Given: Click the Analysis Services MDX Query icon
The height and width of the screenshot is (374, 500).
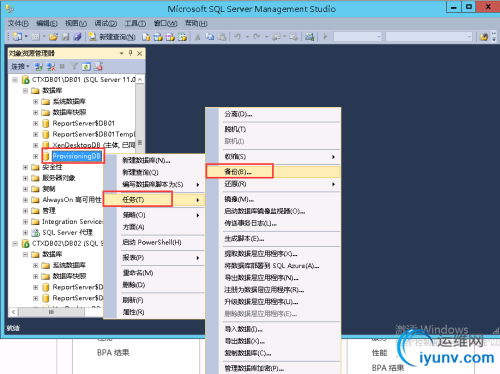Looking at the screenshot, I should tap(158, 37).
